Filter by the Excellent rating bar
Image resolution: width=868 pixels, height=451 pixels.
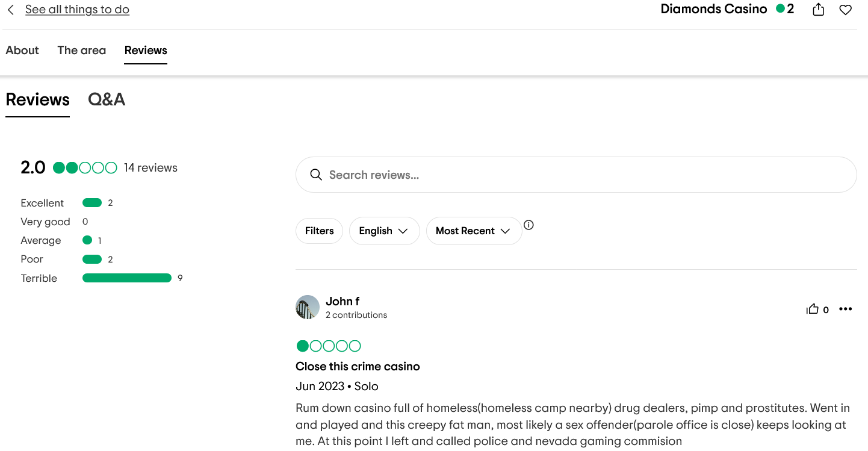[92, 203]
